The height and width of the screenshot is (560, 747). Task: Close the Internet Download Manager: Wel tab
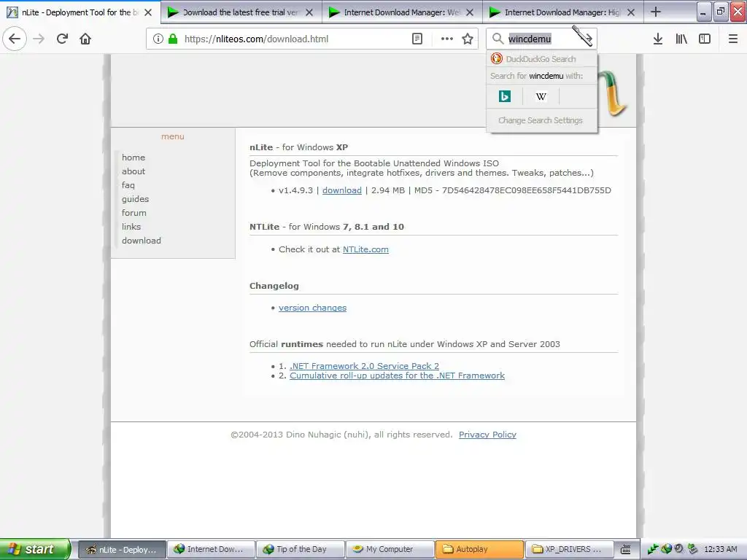470,12
